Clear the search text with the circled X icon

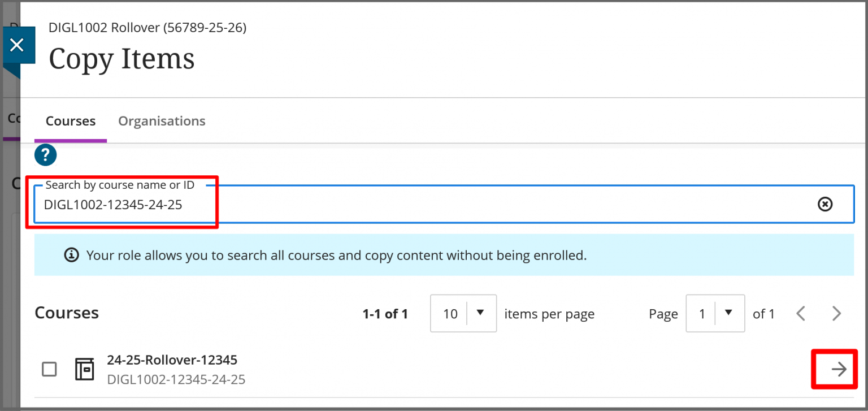pyautogui.click(x=825, y=205)
